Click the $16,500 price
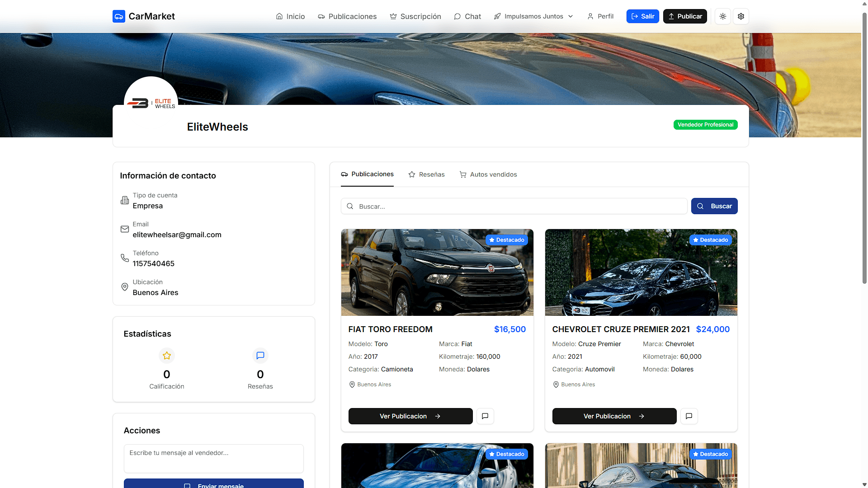The width and height of the screenshot is (868, 488). [x=510, y=329]
